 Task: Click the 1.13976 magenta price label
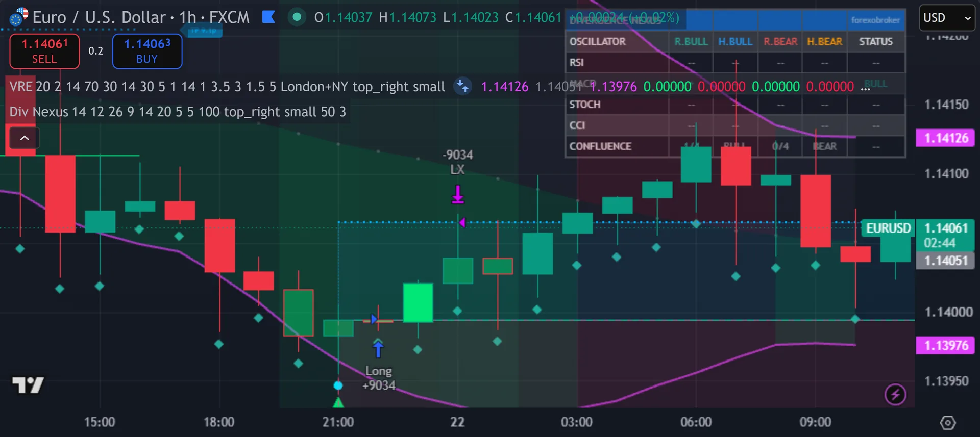tap(946, 345)
